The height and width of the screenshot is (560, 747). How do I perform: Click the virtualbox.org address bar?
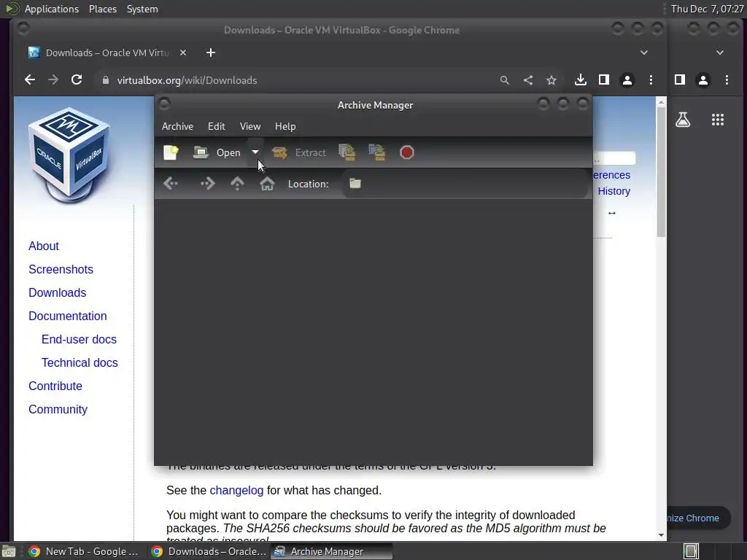coord(295,80)
